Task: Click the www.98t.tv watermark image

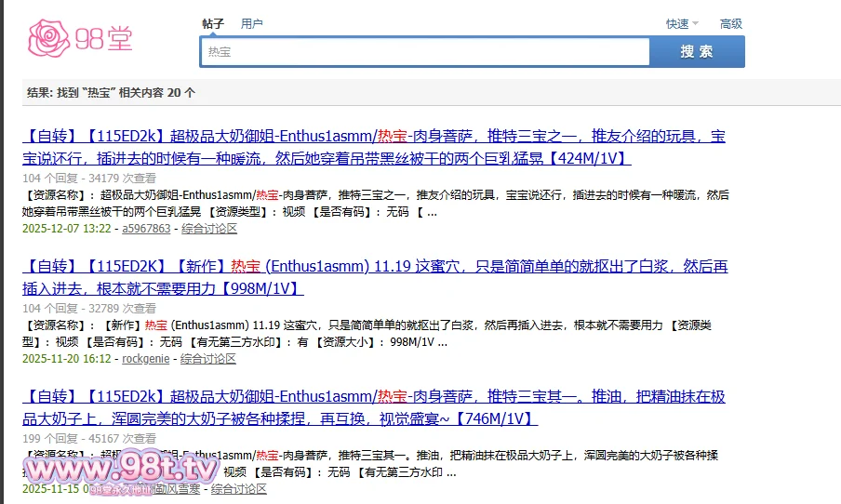Action: pos(123,470)
